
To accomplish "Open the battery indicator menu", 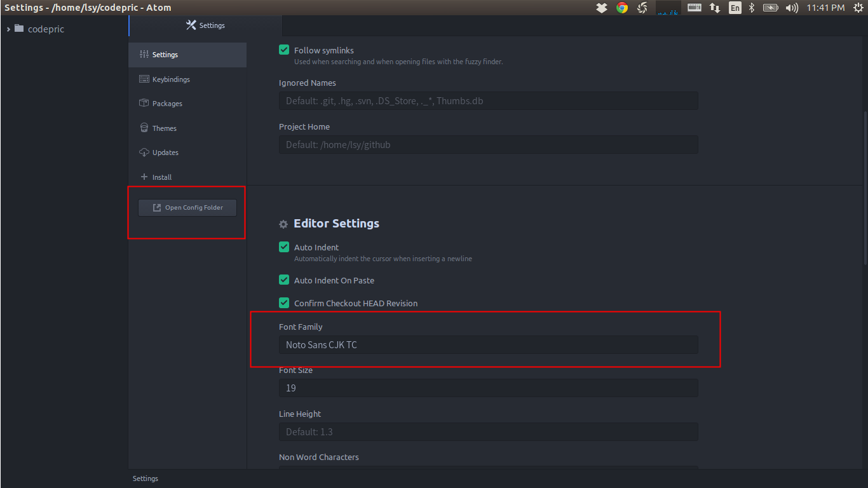I will tap(770, 8).
